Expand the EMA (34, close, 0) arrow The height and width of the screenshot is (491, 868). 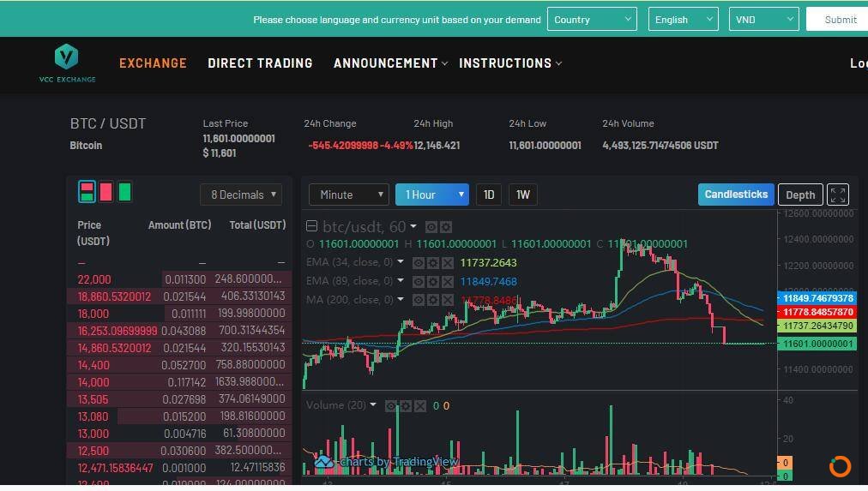point(401,262)
